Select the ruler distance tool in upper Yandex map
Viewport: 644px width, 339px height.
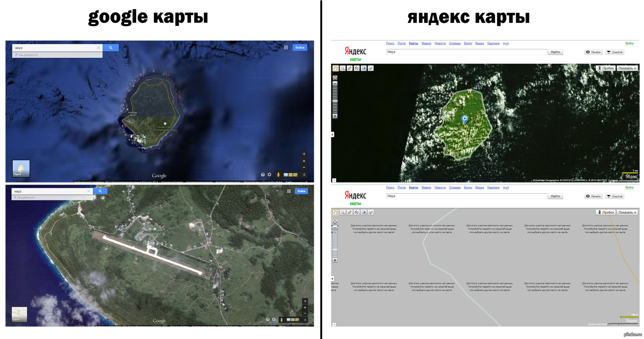coord(350,68)
